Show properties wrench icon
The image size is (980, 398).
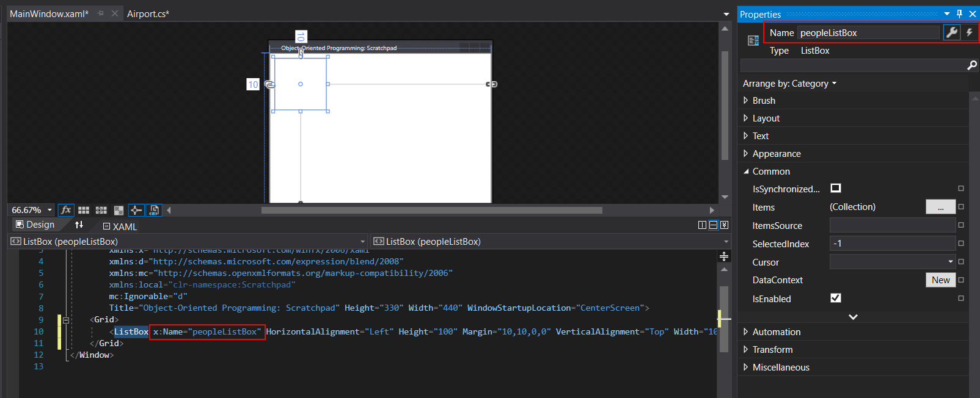pos(951,32)
